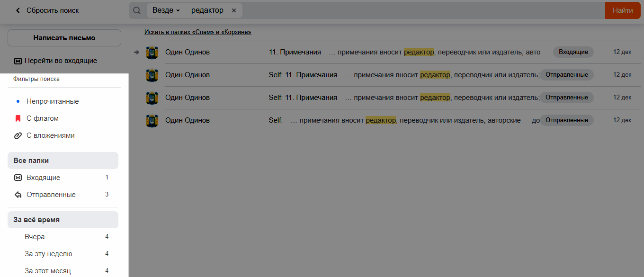Screen dimensions: 644x277
Task: Click the Написать письмо button
Action: pos(64,38)
